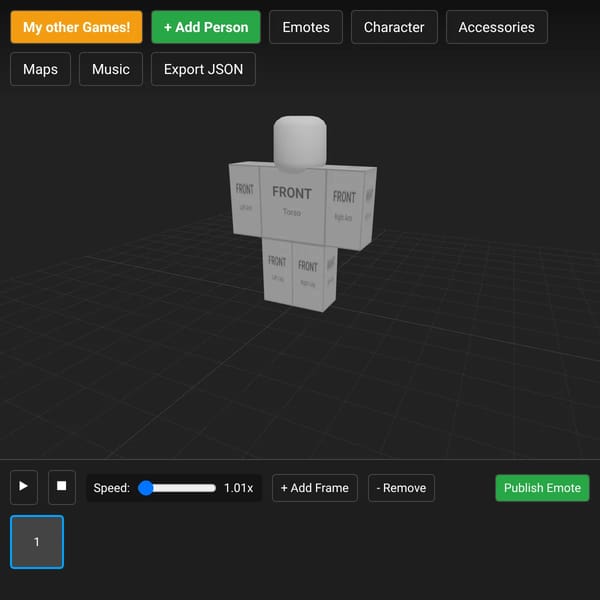This screenshot has width=600, height=600.
Task: Remove the current frame
Action: click(401, 488)
